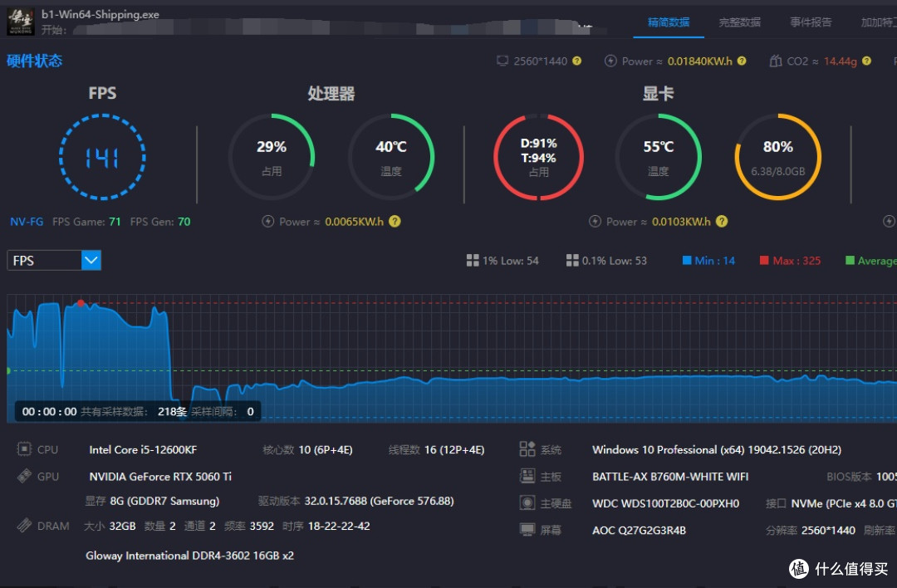This screenshot has height=588, width=897.
Task: Click BATTLE-AX B760M-WHITE WIFI text
Action: (670, 477)
